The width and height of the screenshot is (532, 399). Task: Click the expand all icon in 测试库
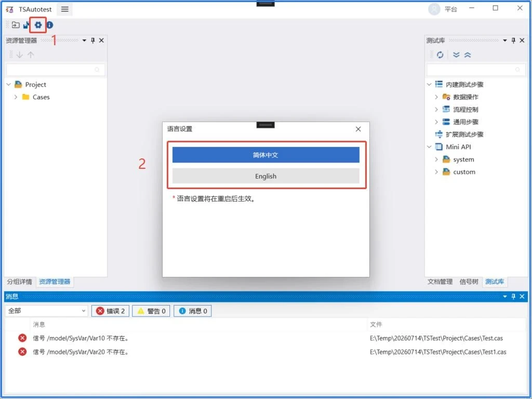tap(456, 55)
